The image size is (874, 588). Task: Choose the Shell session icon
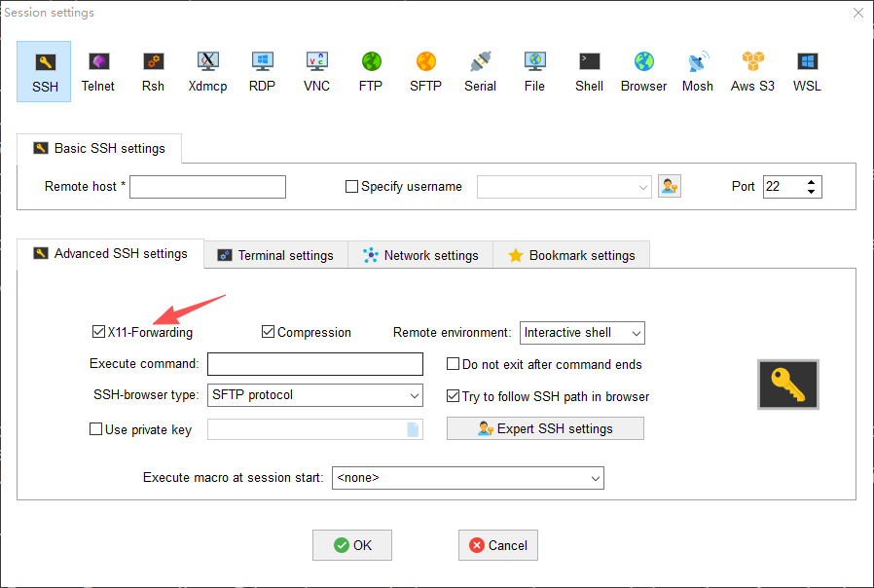pyautogui.click(x=589, y=71)
